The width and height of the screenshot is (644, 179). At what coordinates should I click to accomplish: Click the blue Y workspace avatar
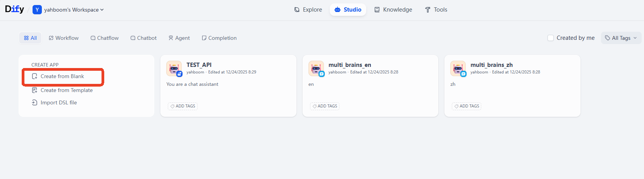point(37,10)
